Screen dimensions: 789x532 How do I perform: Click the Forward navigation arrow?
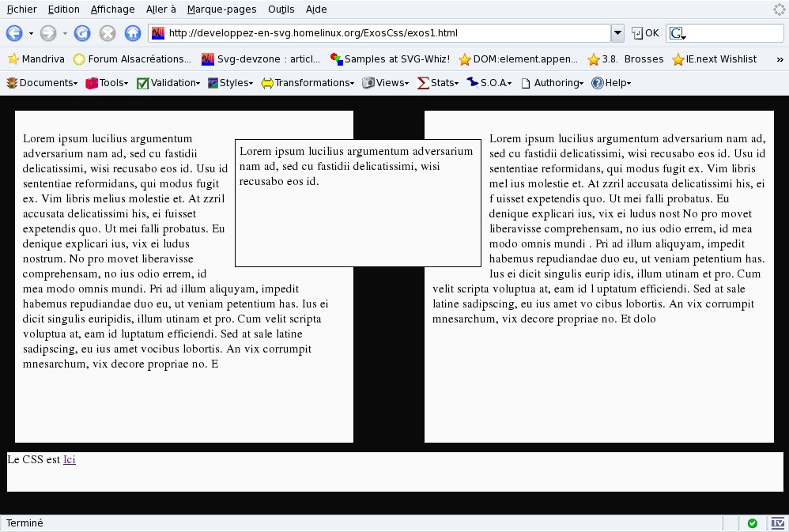pyautogui.click(x=47, y=33)
